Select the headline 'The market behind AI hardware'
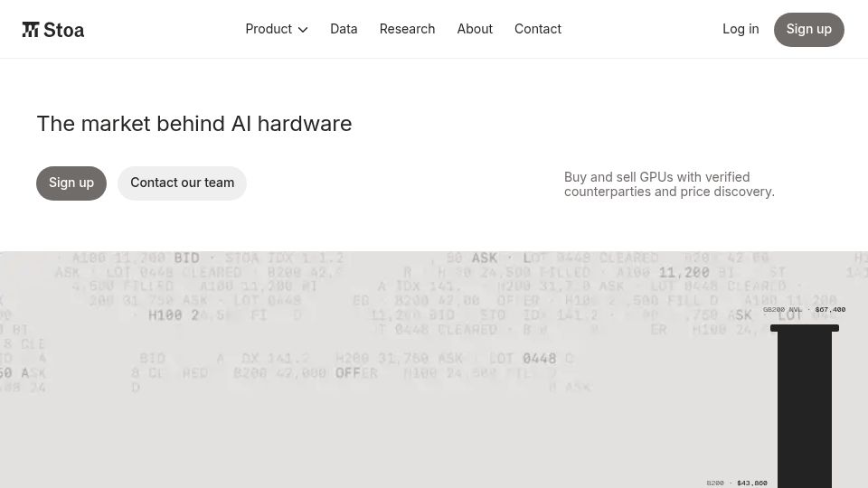This screenshot has width=868, height=488. click(x=194, y=124)
